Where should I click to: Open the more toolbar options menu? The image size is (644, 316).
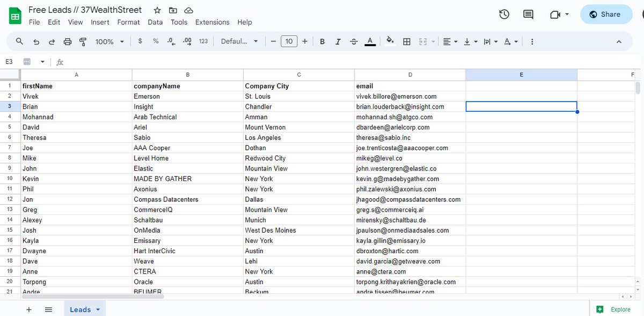pos(532,41)
